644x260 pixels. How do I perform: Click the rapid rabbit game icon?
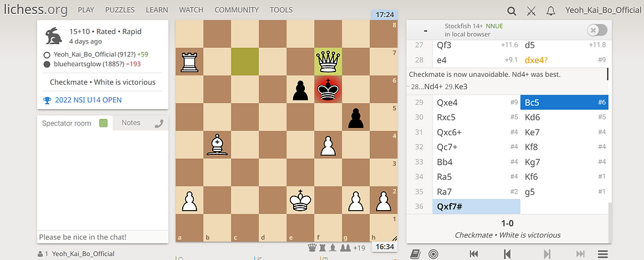tap(54, 35)
